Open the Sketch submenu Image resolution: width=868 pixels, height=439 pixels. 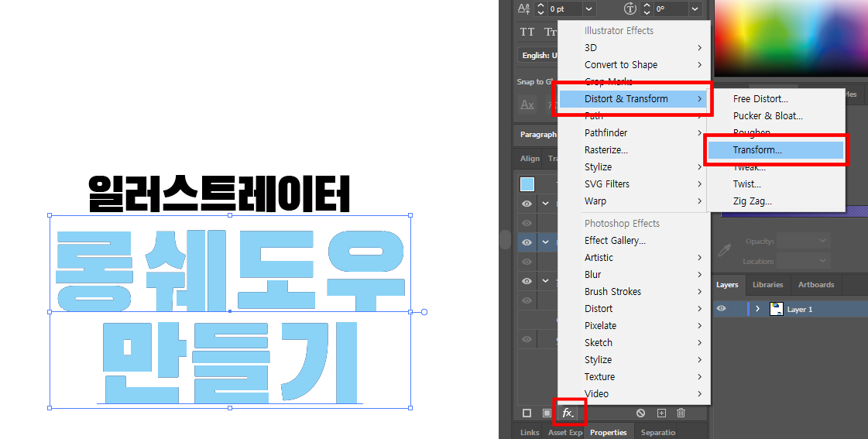click(634, 343)
